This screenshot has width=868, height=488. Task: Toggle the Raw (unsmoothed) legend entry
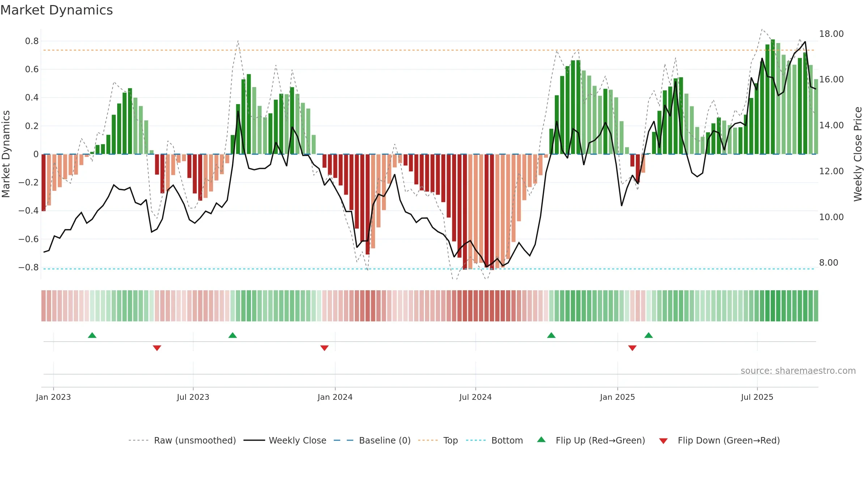pyautogui.click(x=182, y=440)
